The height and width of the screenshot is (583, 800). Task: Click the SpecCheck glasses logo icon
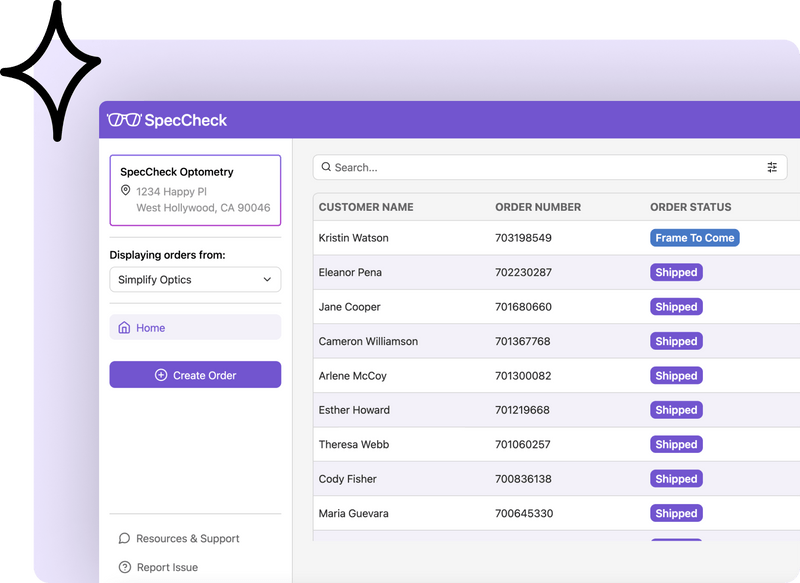click(124, 120)
